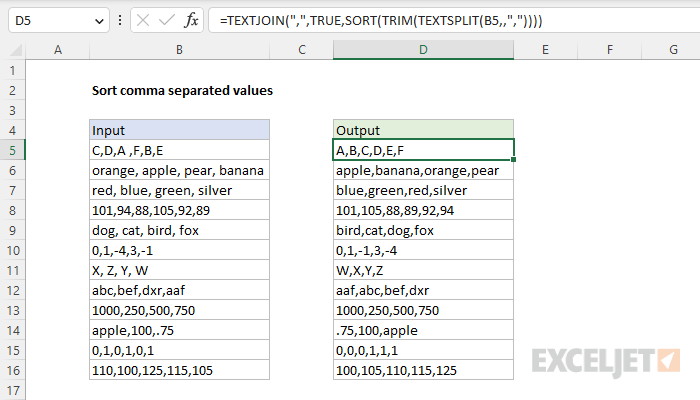Select cell containing 'C,D,A ,F,B,E'
Viewport: 700px width, 400px height.
[x=179, y=150]
